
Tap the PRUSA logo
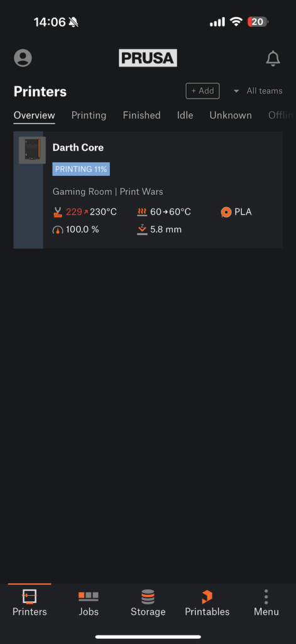point(148,58)
